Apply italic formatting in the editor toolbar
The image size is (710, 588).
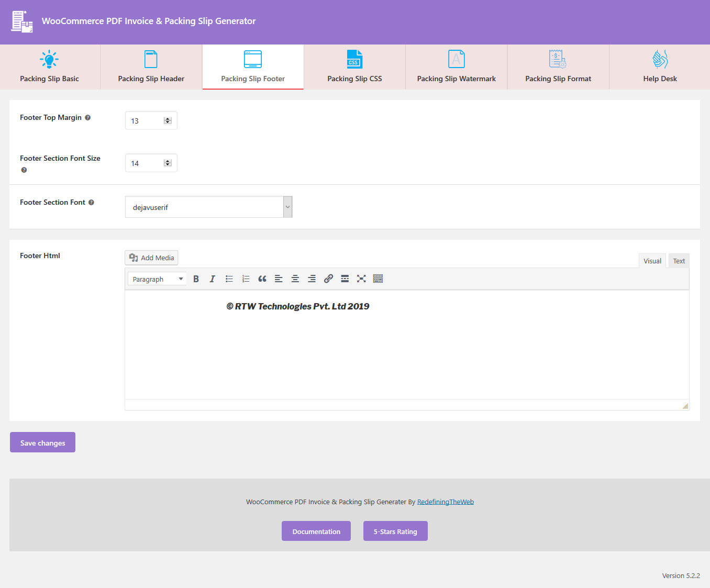pyautogui.click(x=212, y=279)
